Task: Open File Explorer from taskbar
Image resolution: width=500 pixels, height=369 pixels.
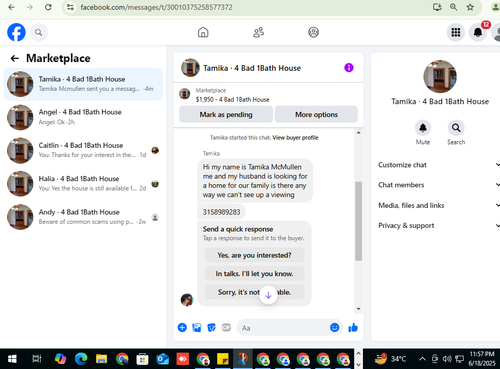Action: (x=101, y=359)
